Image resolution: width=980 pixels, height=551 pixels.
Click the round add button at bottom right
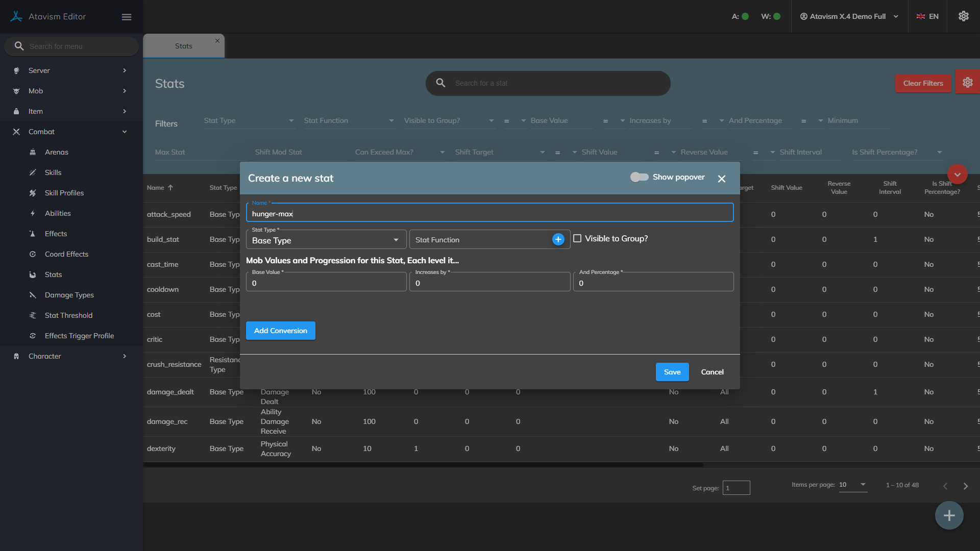[x=949, y=515]
